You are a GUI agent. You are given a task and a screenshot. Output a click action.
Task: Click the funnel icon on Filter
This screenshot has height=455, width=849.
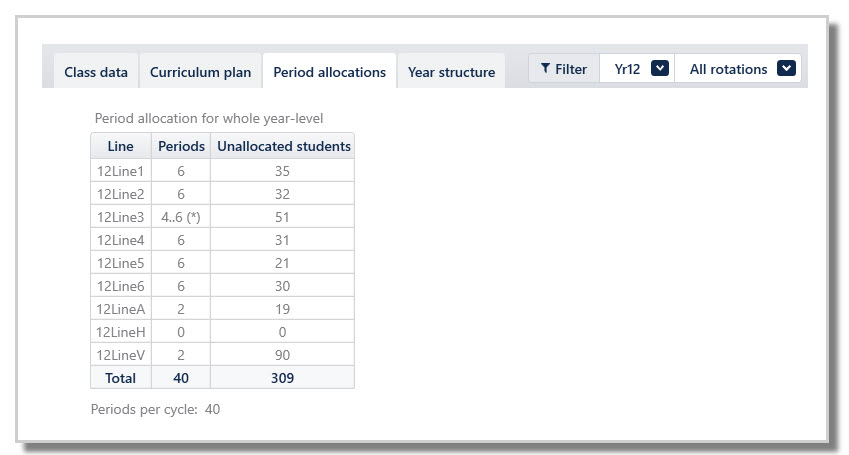(x=545, y=69)
